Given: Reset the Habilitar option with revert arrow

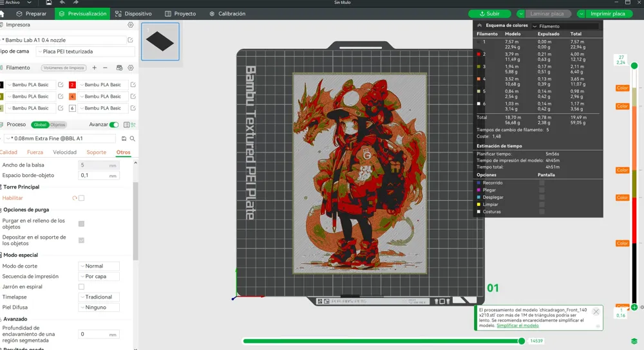Looking at the screenshot, I should coord(75,198).
